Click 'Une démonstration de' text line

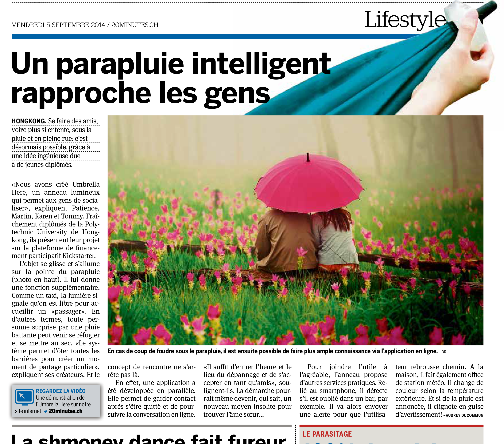(60, 398)
